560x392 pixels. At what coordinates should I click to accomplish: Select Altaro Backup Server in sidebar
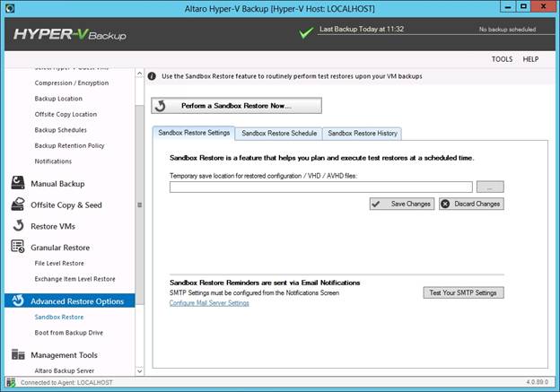pos(65,371)
